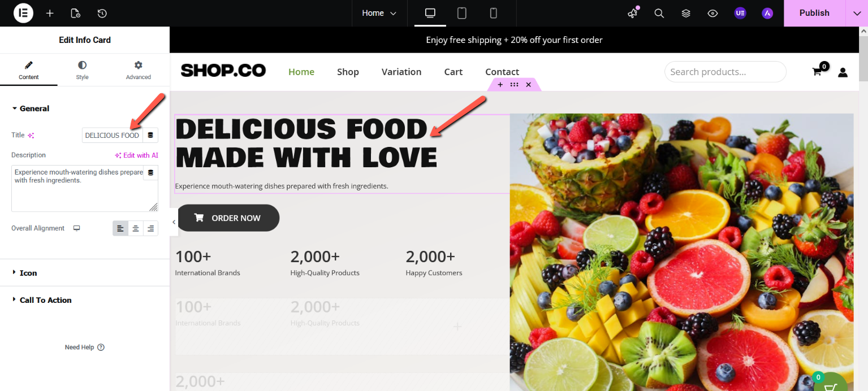Select the 2,000+ Happy Customers counter

tap(434, 263)
